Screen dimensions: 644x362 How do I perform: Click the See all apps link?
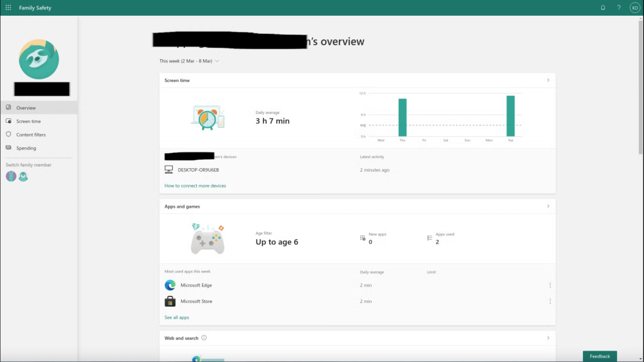(x=177, y=317)
